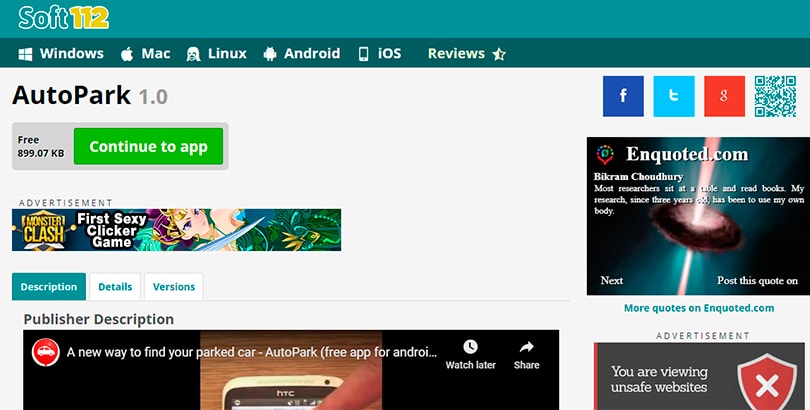Open the Linux software category
The image size is (810, 410).
coord(216,54)
